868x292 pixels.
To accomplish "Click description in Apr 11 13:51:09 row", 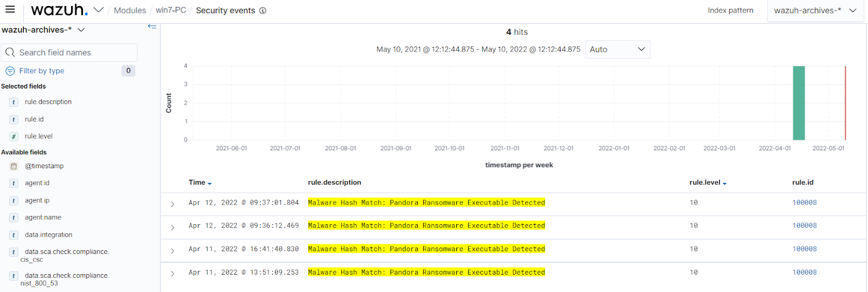I will pyautogui.click(x=426, y=272).
